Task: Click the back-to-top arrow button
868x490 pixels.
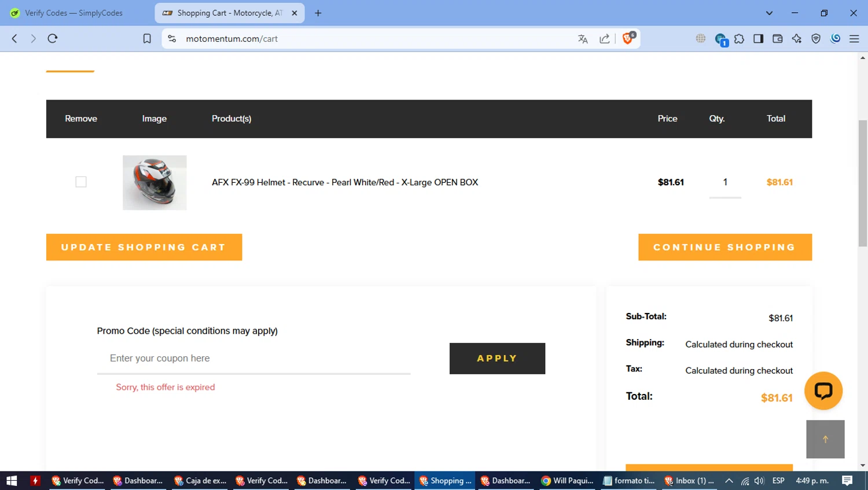Action: pos(825,439)
